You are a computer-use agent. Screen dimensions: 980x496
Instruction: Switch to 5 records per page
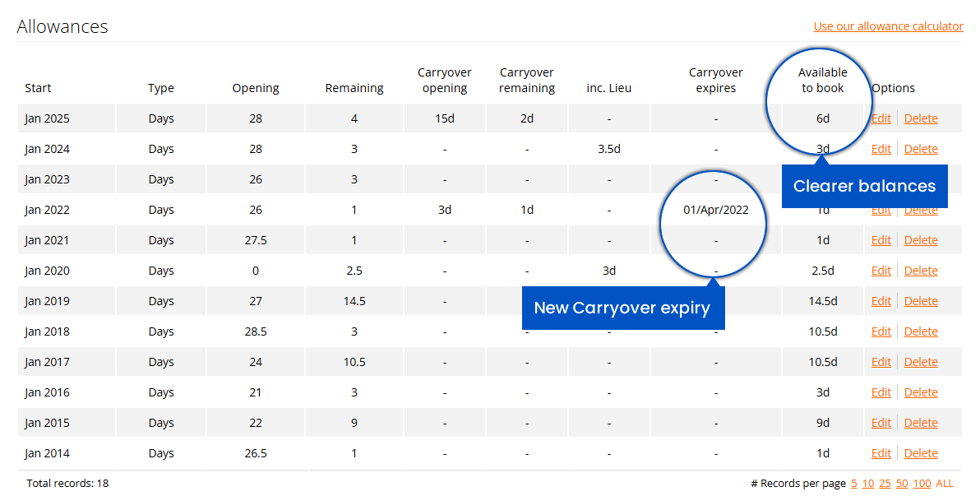(855, 483)
